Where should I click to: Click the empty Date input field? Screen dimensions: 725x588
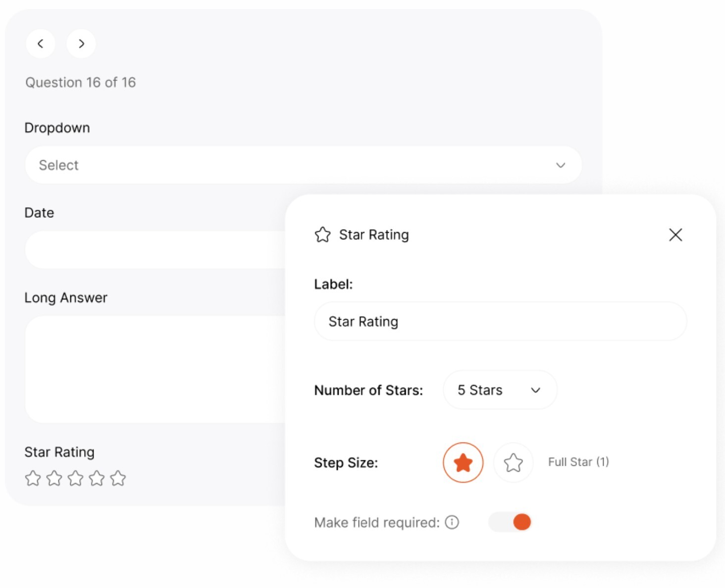click(149, 249)
